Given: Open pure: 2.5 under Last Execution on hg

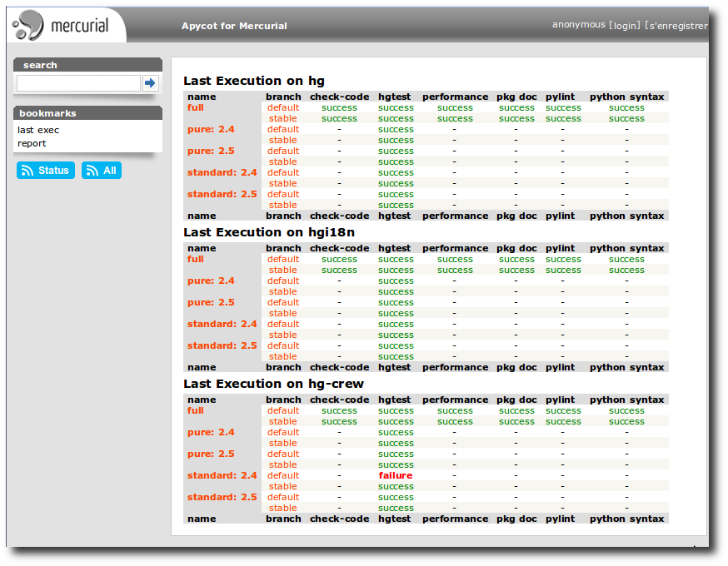Looking at the screenshot, I should point(211,151).
